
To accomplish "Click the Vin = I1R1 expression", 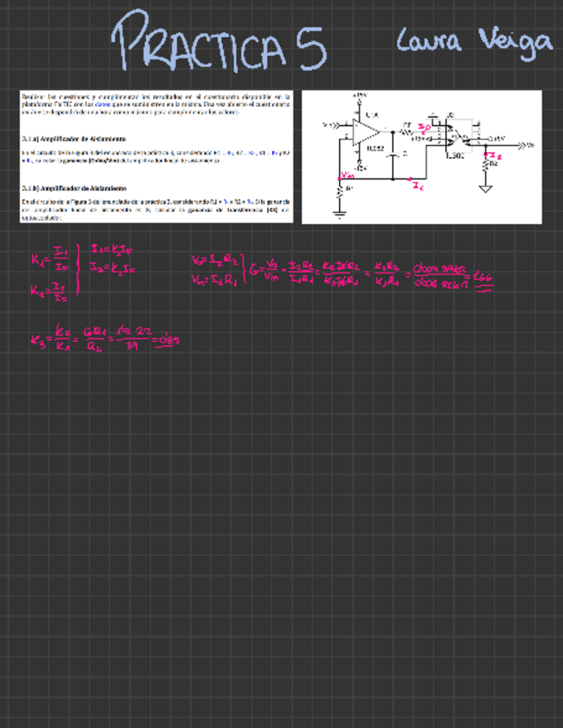I will (216, 277).
